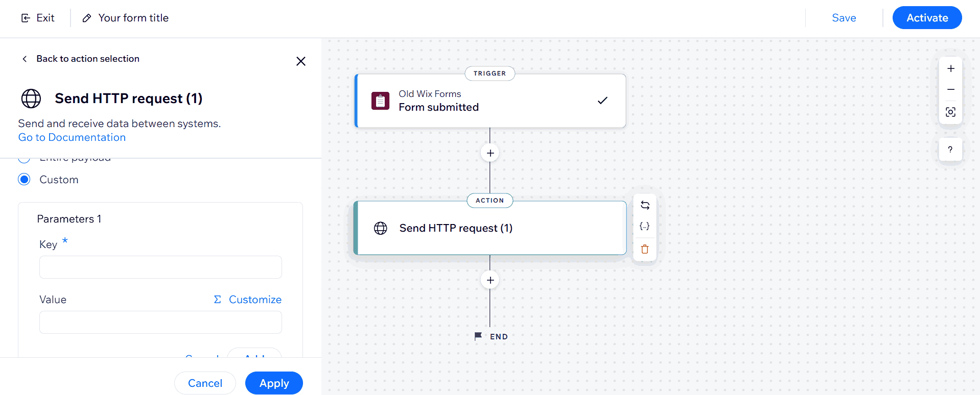Click Customize next to Value

pyautogui.click(x=248, y=300)
